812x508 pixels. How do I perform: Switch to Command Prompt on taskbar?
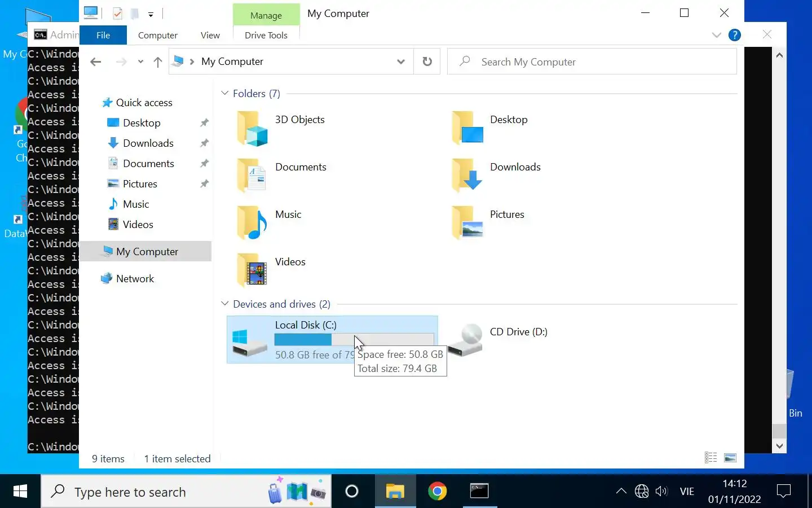(x=479, y=492)
